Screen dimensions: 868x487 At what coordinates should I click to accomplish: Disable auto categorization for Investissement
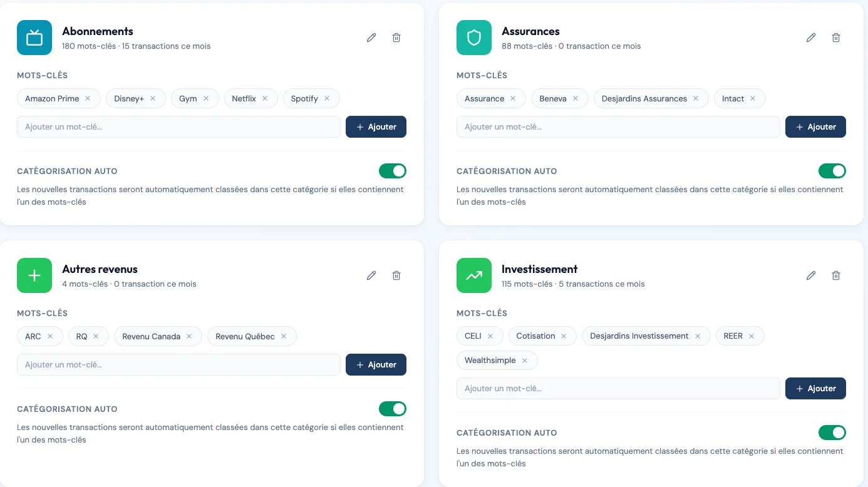point(832,433)
